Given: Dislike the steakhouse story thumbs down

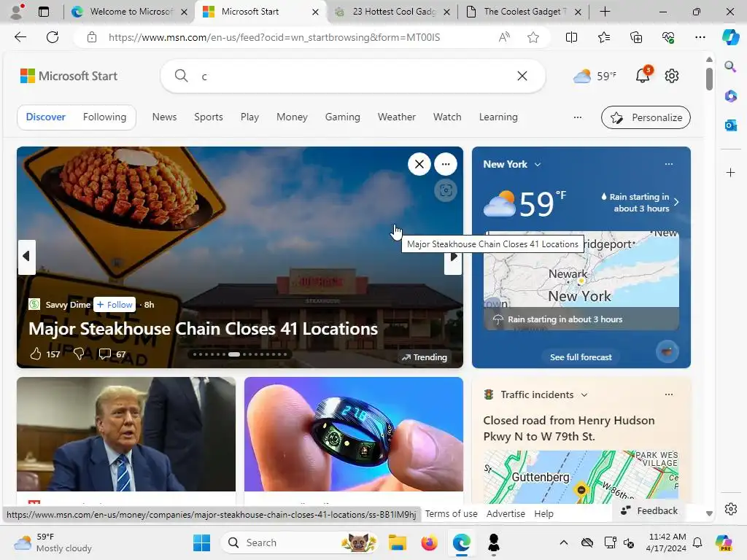Looking at the screenshot, I should point(79,354).
